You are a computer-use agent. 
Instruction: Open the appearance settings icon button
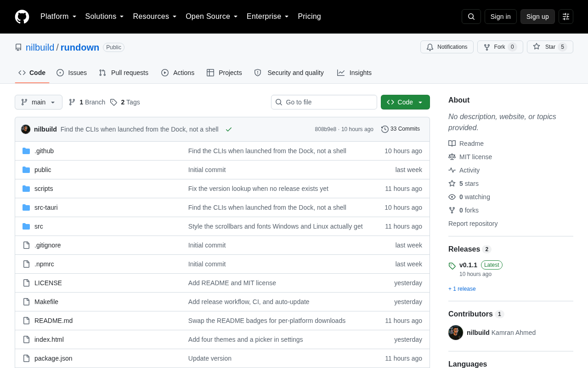click(x=566, y=17)
